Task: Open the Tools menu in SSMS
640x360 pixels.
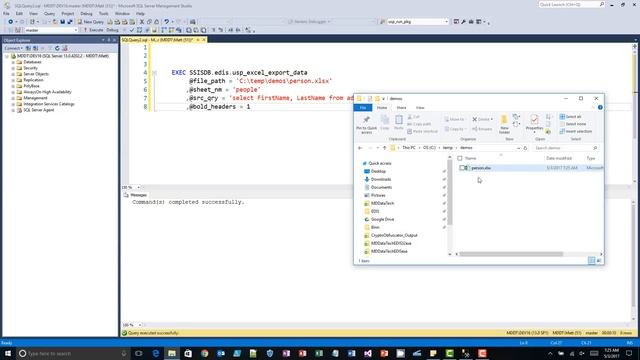Action: point(104,13)
